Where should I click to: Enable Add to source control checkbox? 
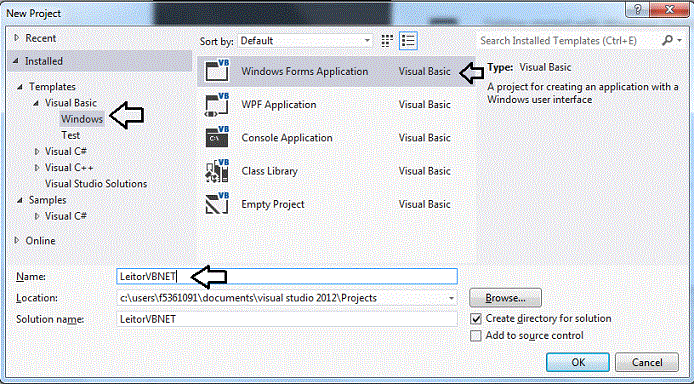click(476, 336)
